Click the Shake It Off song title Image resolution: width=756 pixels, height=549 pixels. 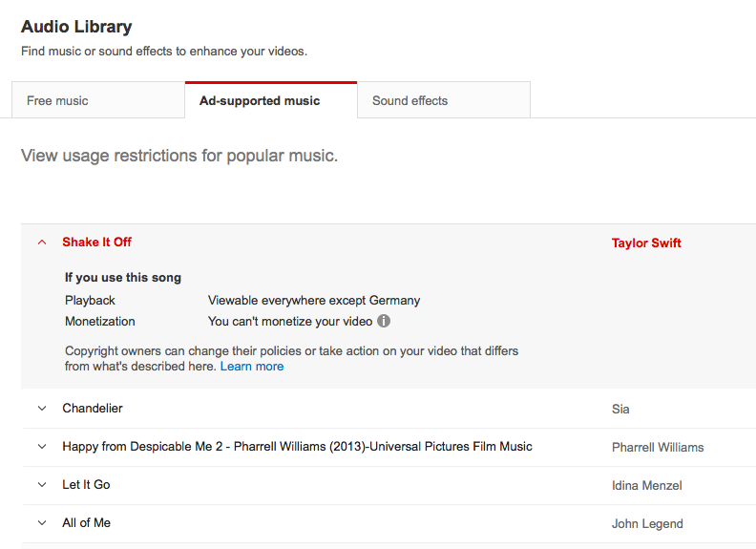pyautogui.click(x=96, y=243)
